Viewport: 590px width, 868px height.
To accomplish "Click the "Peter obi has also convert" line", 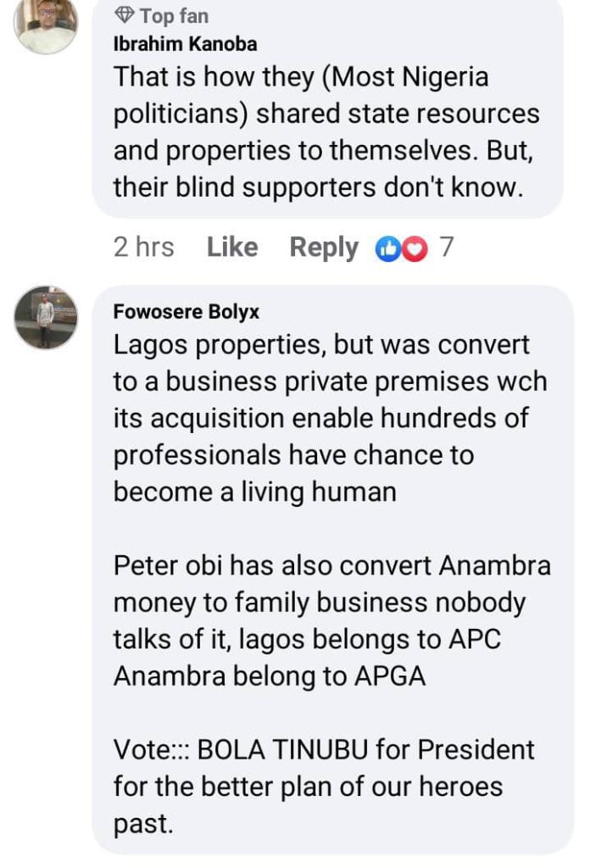I will pyautogui.click(x=332, y=566).
